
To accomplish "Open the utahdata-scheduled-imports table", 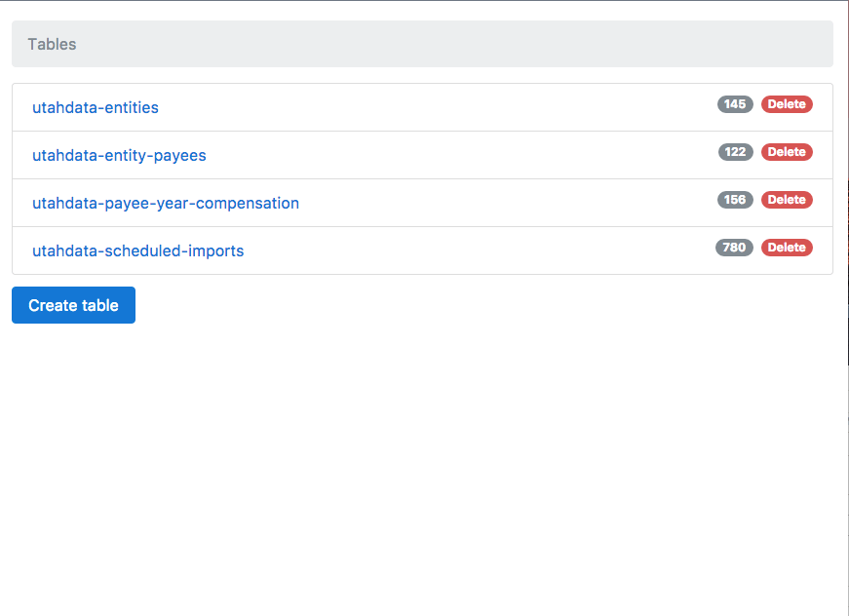I will [137, 250].
